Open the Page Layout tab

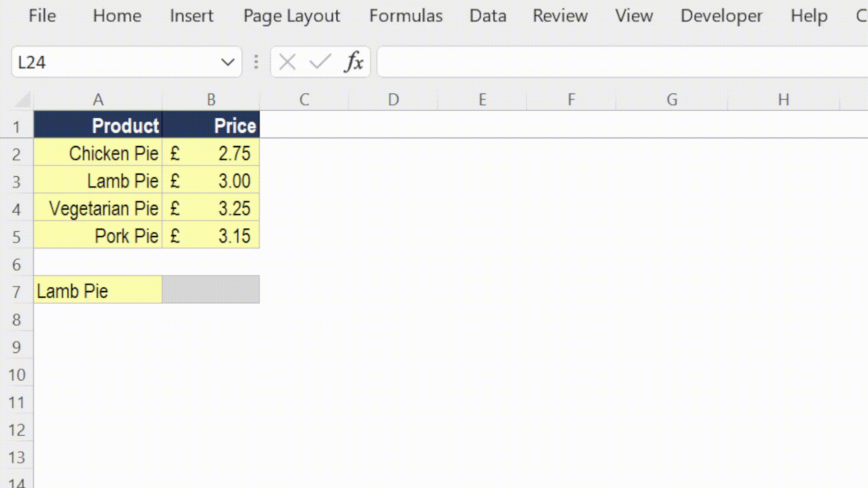point(291,16)
